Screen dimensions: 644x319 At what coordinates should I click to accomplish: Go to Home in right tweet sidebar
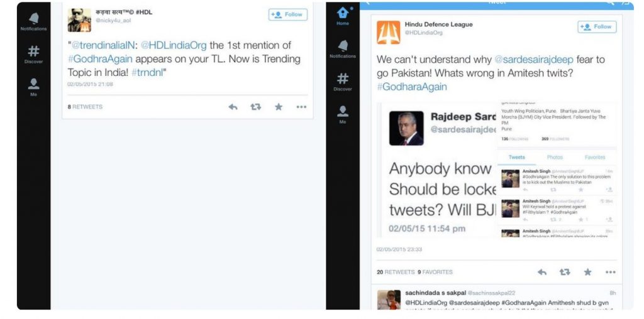tap(343, 16)
